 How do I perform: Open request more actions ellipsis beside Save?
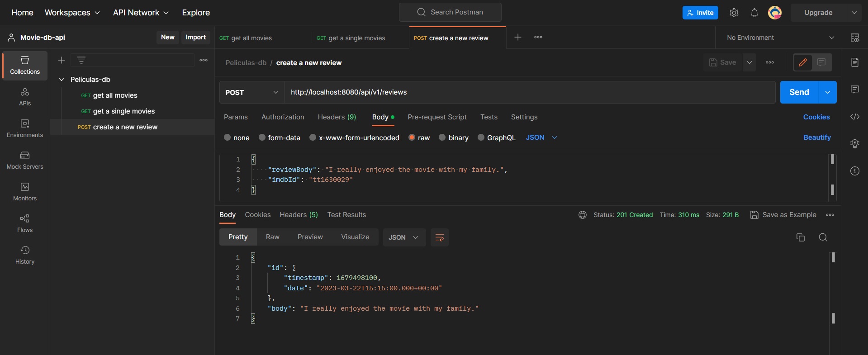[x=770, y=62]
